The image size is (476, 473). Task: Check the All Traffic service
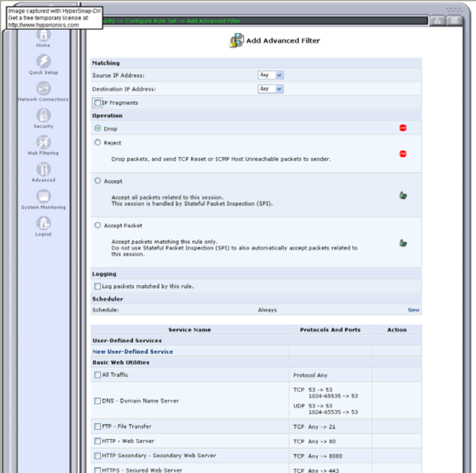click(97, 375)
